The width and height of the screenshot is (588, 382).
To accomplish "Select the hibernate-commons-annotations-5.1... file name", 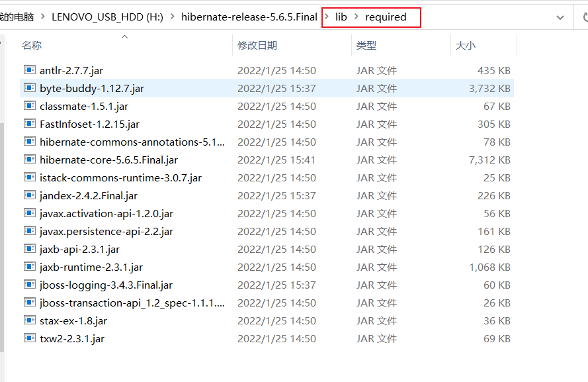I will (x=132, y=142).
